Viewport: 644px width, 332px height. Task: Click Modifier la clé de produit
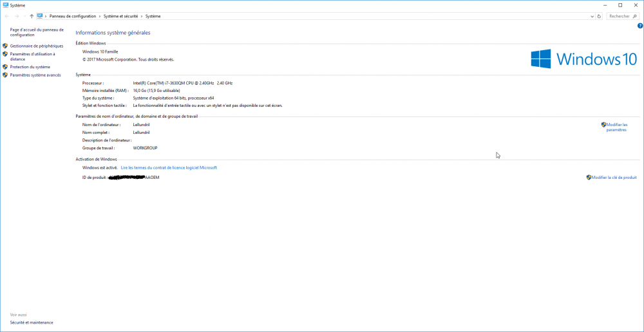[614, 178]
